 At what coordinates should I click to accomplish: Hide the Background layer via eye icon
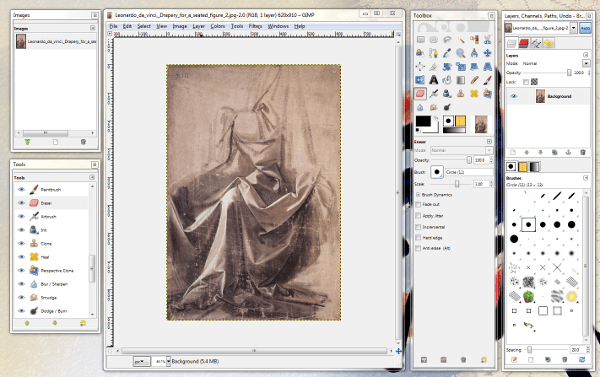tap(514, 96)
